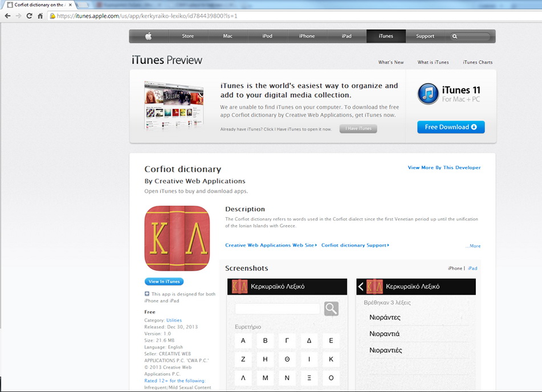This screenshot has height=392, width=542.
Task: Click the iTunes library preview thumbnail
Action: (174, 105)
